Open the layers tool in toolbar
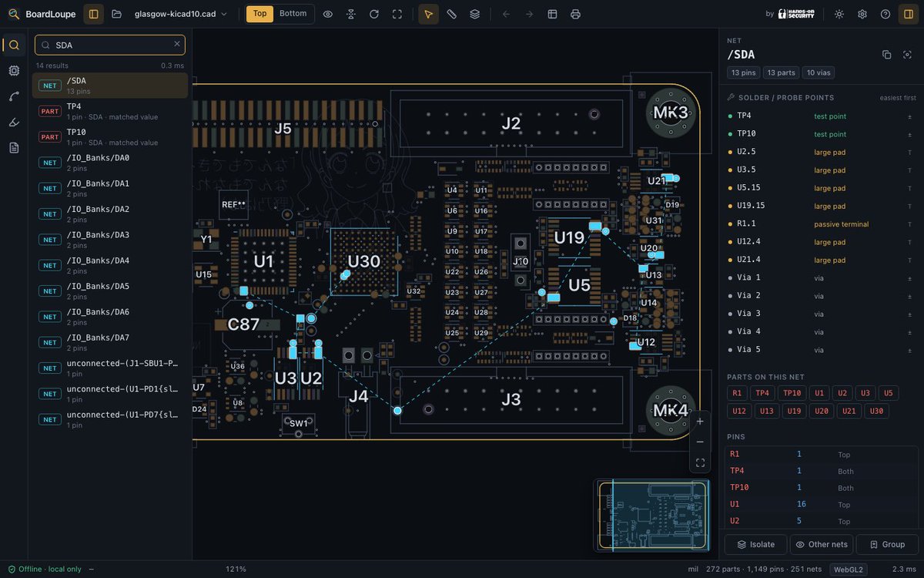 tap(475, 14)
